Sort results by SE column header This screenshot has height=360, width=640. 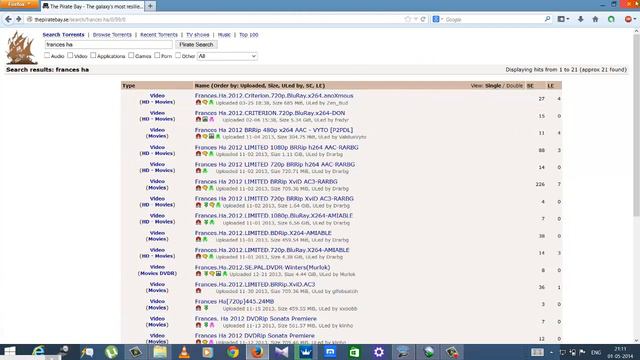coord(530,86)
